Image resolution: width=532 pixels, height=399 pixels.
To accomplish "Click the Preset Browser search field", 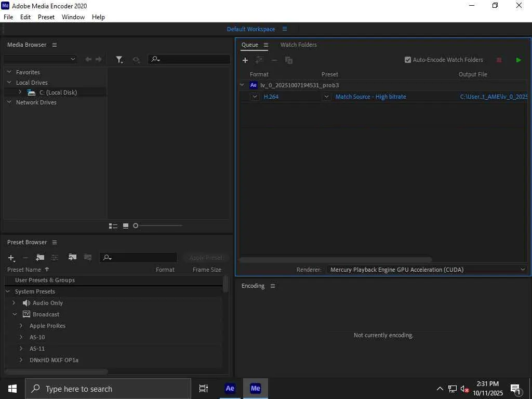I will [x=138, y=258].
